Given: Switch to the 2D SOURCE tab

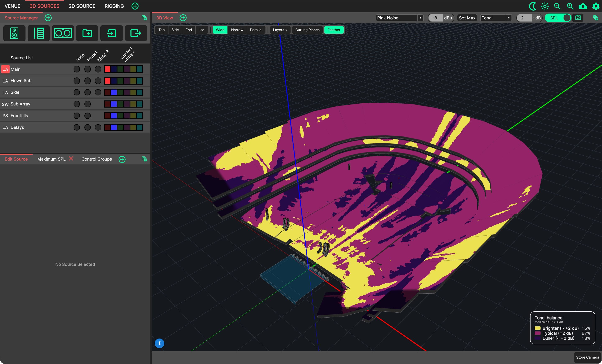Looking at the screenshot, I should (x=82, y=6).
